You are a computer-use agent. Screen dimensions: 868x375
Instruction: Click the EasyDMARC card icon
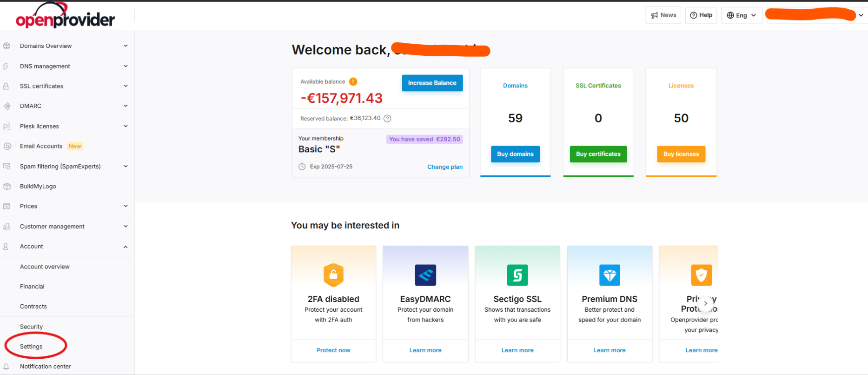(425, 275)
